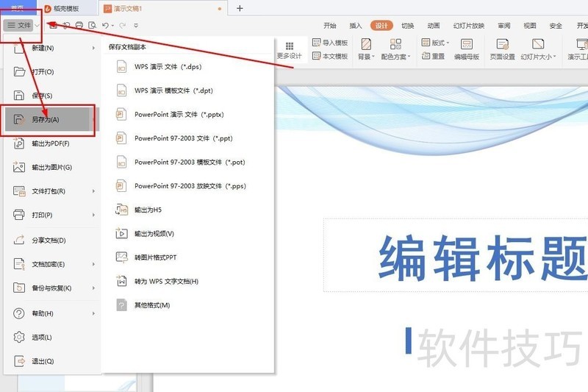Open the 开始 ribbon tab
Viewport: 588px width, 392px height.
click(x=329, y=26)
